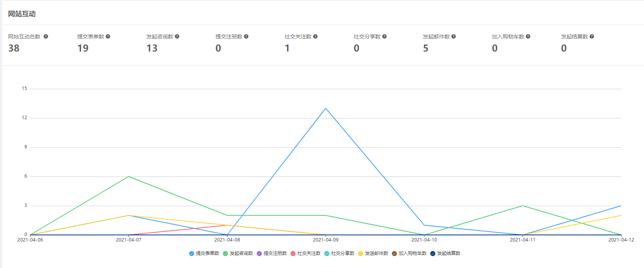Click the 发起咨询数 value 13
Viewport: 644px width, 268px height.
point(152,48)
